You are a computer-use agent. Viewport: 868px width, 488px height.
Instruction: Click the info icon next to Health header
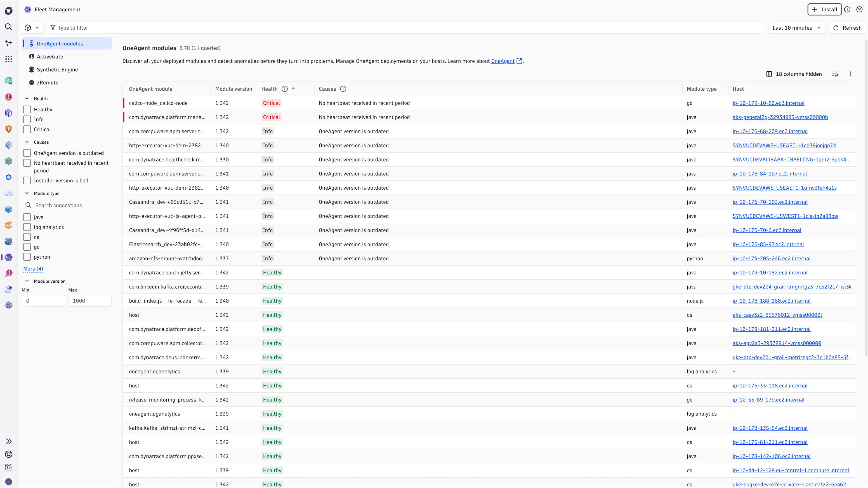[x=284, y=89]
